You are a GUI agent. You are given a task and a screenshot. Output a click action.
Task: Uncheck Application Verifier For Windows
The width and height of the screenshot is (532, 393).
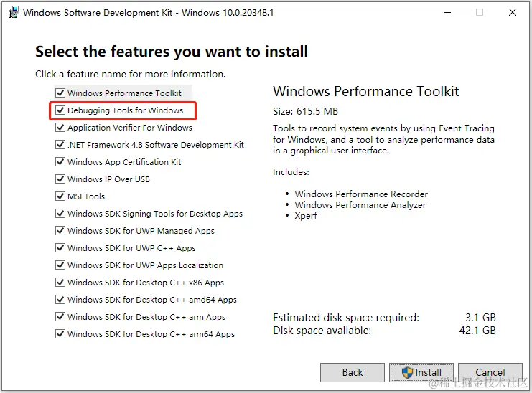pos(60,128)
